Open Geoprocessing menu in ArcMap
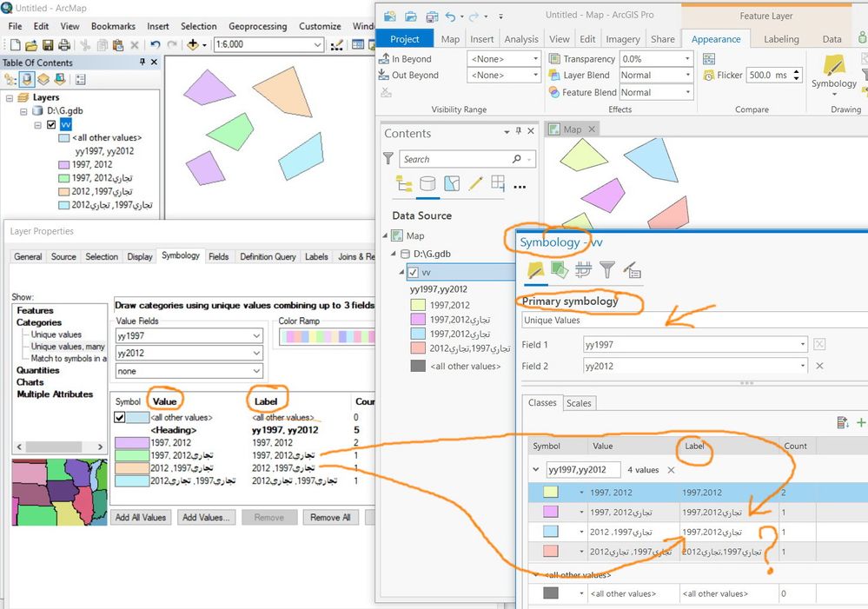 pos(257,26)
